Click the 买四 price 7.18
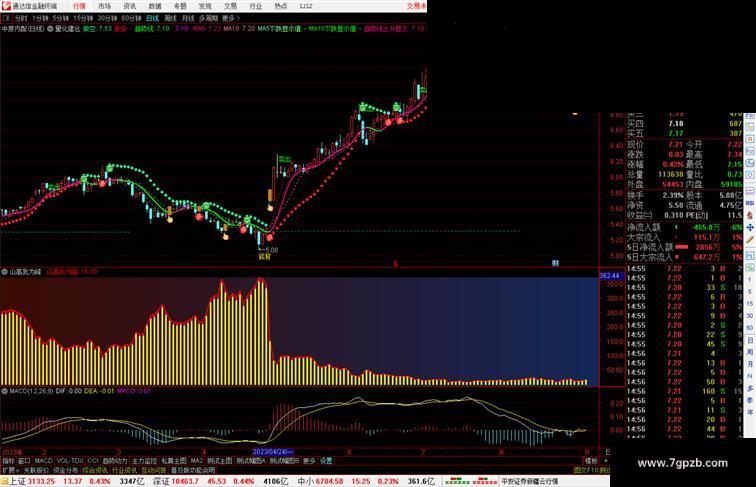Screen dimensions: 756x487 (676, 124)
